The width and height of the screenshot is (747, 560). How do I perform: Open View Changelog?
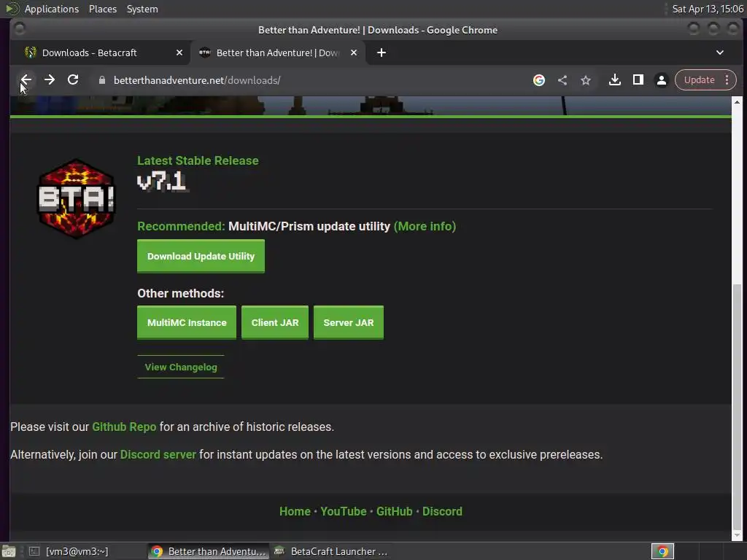tap(181, 367)
